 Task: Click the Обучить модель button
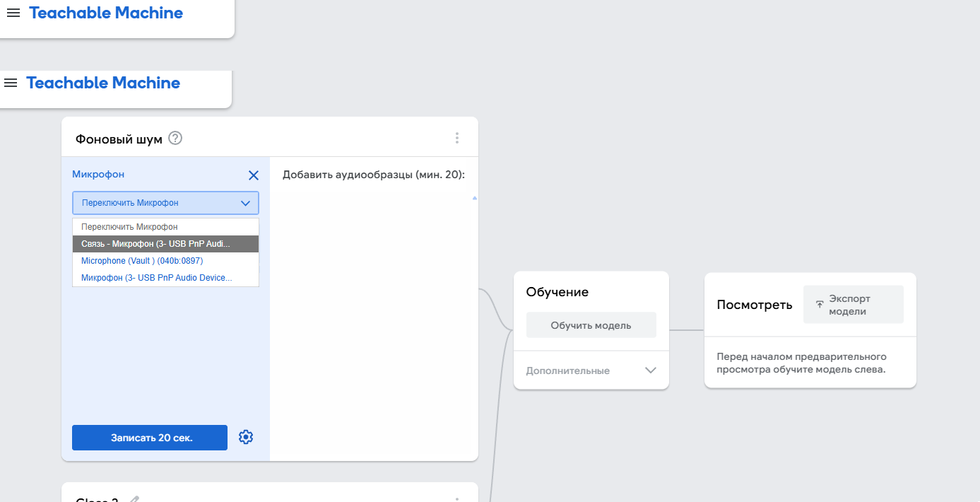pyautogui.click(x=591, y=326)
